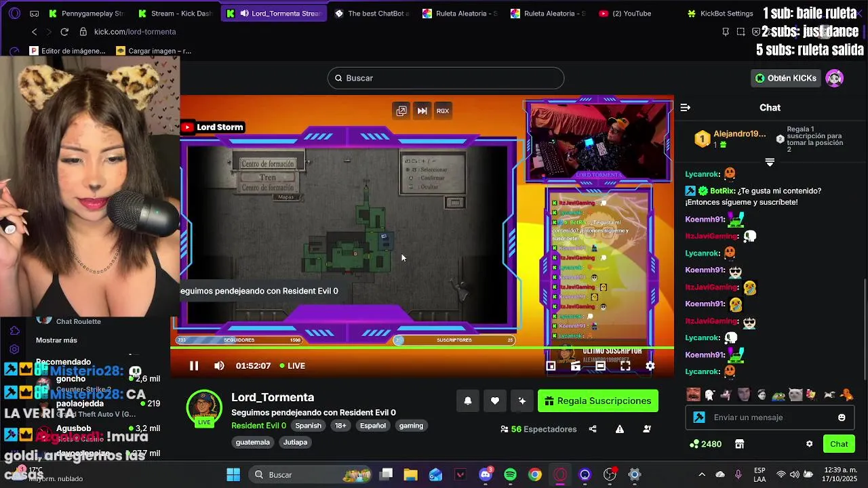Screen dimensions: 868x488
Task: Open user profile avatar menu top right
Action: (835, 78)
